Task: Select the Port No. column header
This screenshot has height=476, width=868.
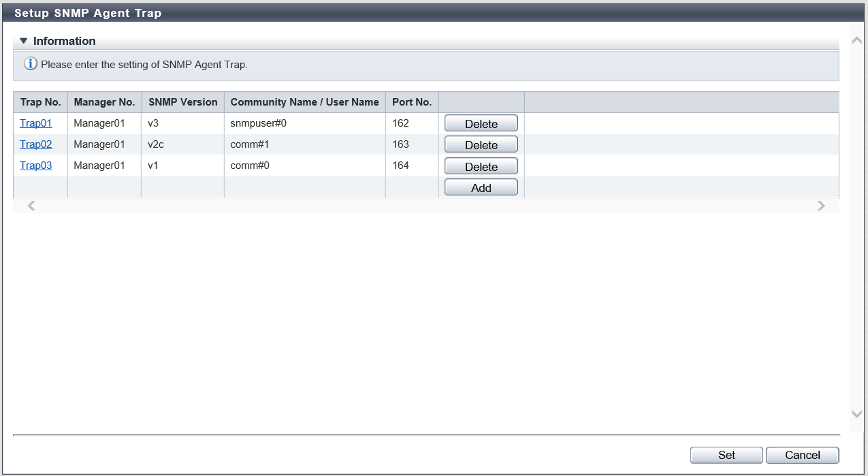Action: click(x=412, y=102)
